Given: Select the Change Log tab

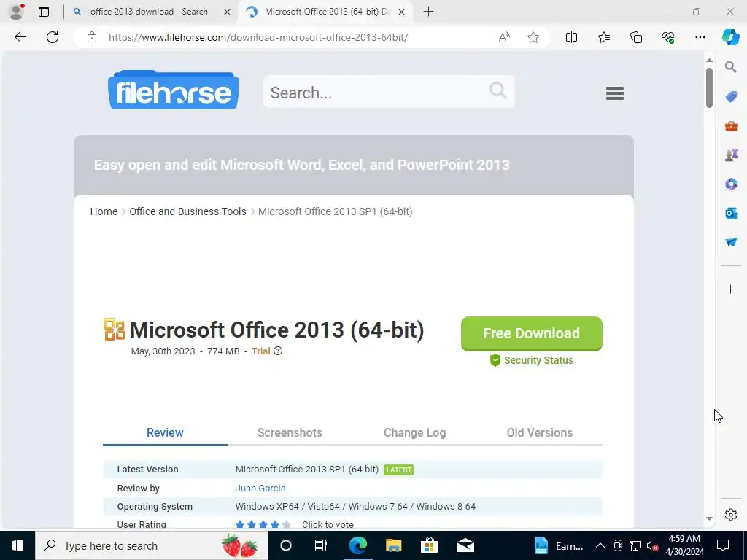Looking at the screenshot, I should point(414,432).
